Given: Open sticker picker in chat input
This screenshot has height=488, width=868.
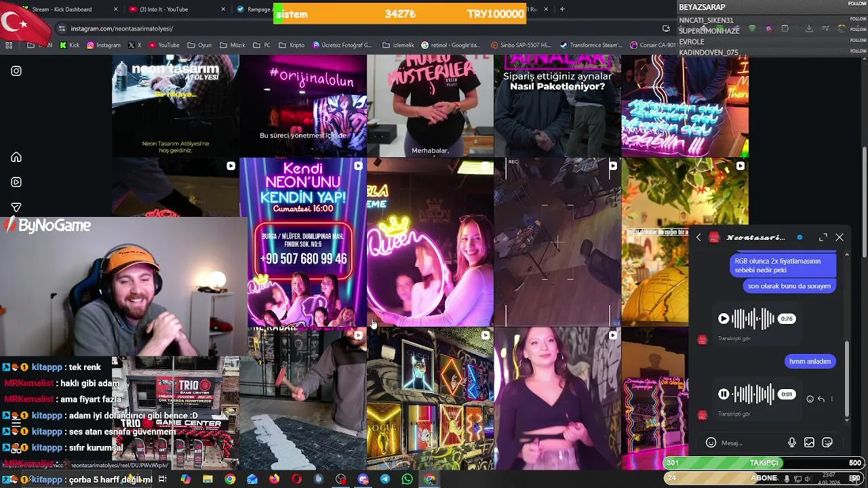Looking at the screenshot, I should [827, 443].
